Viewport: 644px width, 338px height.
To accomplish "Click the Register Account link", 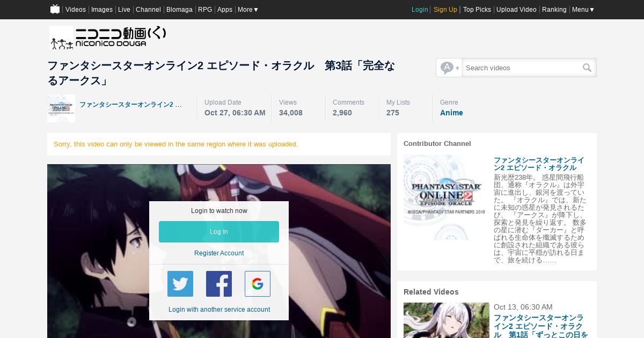I will click(x=219, y=253).
